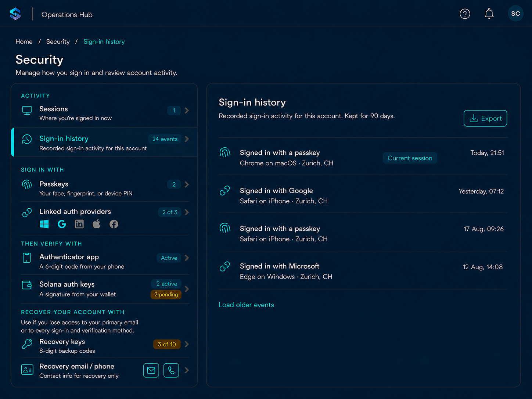The image size is (532, 399).
Task: Click link icon of Signed in with Microsoft
Action: [x=225, y=266]
